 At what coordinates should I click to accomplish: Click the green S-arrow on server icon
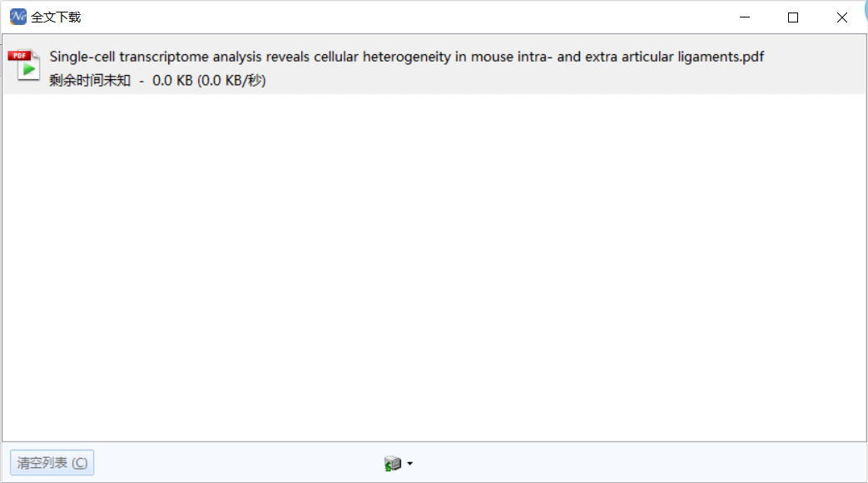point(389,467)
